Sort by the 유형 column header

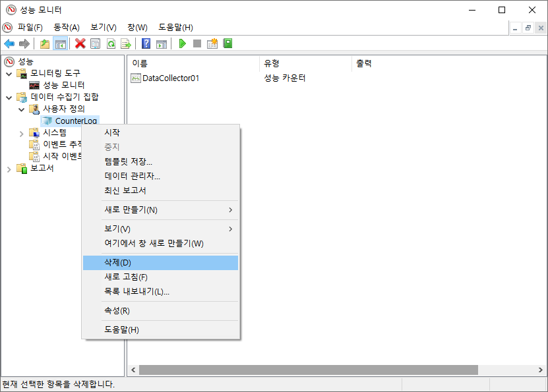point(305,63)
